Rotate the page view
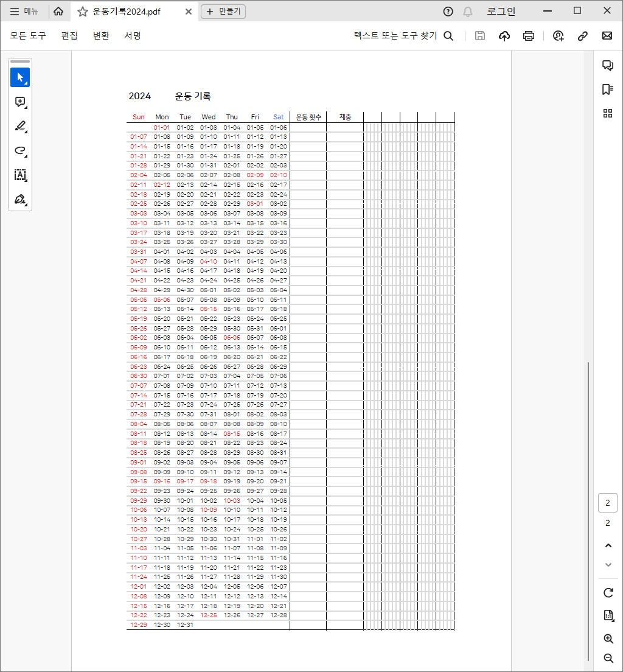 pos(608,592)
